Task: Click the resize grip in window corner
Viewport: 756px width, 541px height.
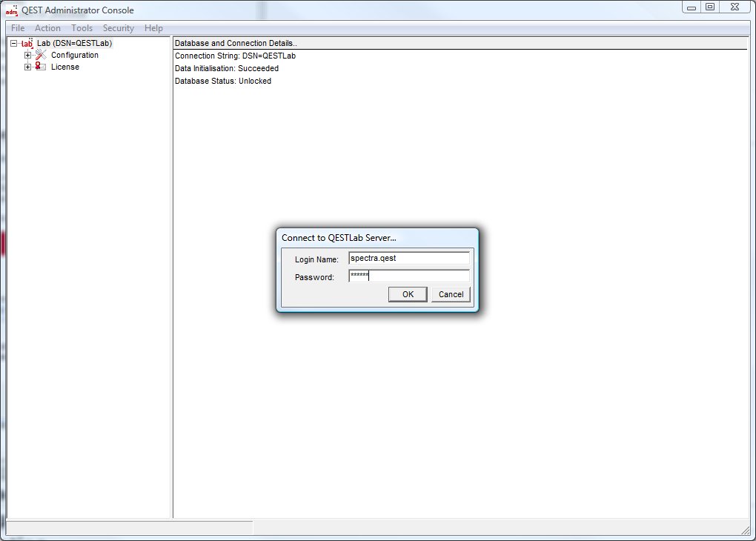Action: point(745,530)
